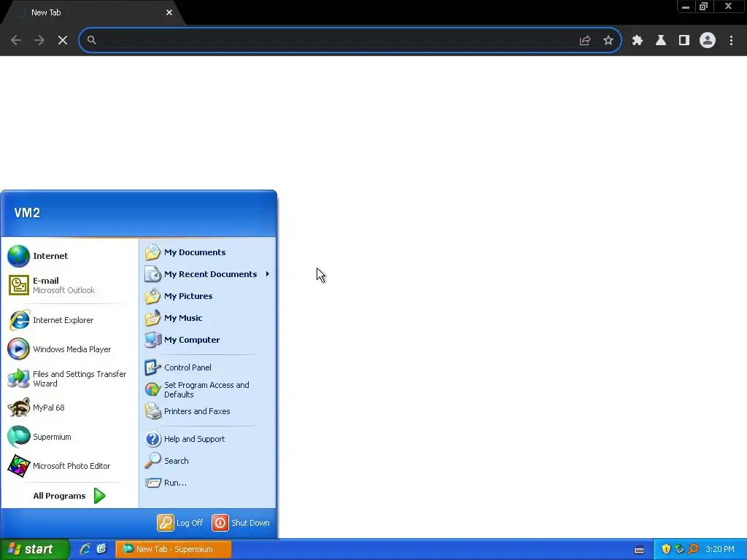
Task: Expand My Recent Documents submenu
Action: [207, 274]
